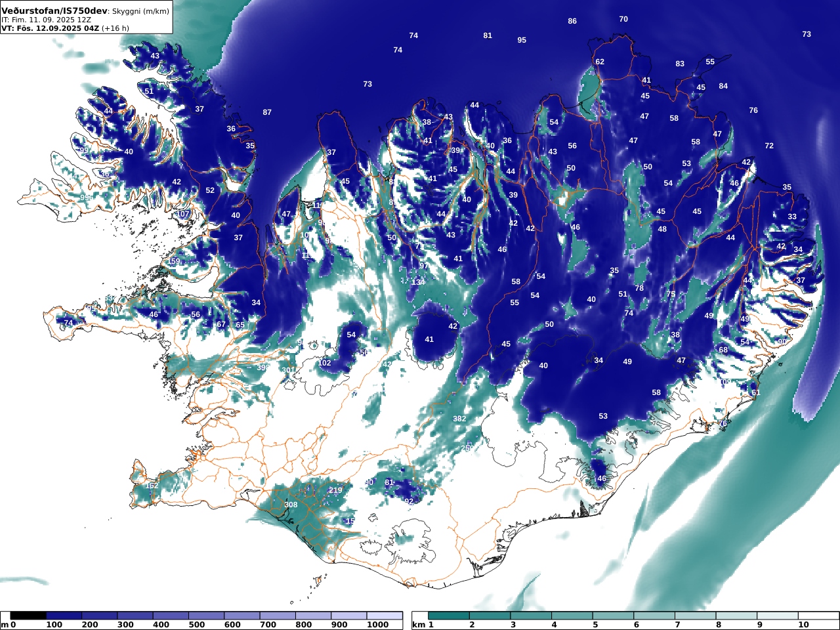
Task: Click the black swatch in the meter legend
Action: (x=28, y=616)
